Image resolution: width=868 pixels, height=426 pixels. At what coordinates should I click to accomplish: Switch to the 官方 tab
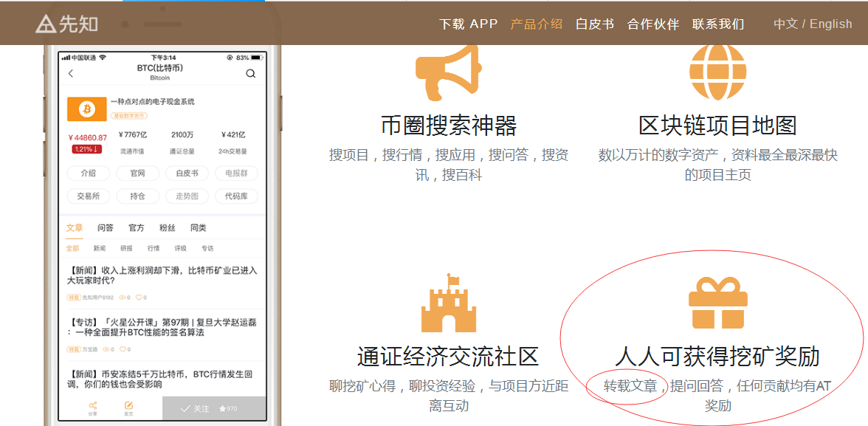pos(136,227)
